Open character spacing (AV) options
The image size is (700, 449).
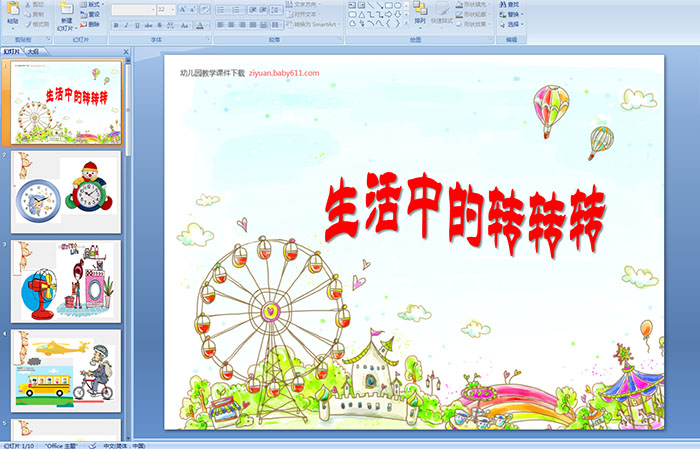[x=171, y=25]
